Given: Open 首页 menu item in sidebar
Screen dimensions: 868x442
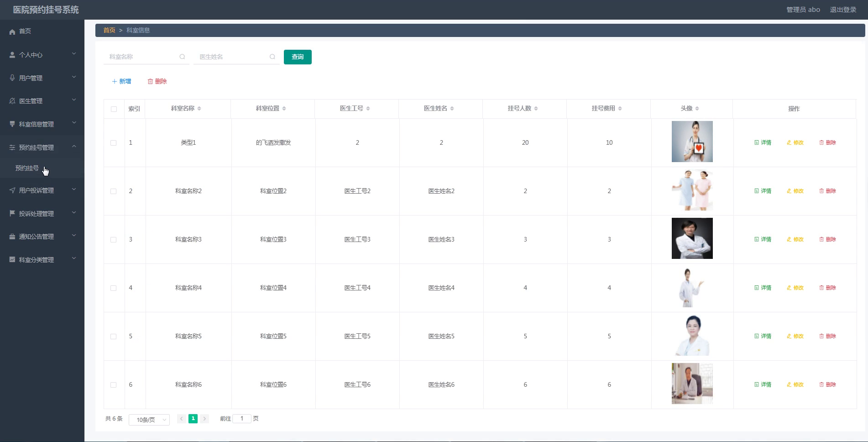Looking at the screenshot, I should 42,31.
